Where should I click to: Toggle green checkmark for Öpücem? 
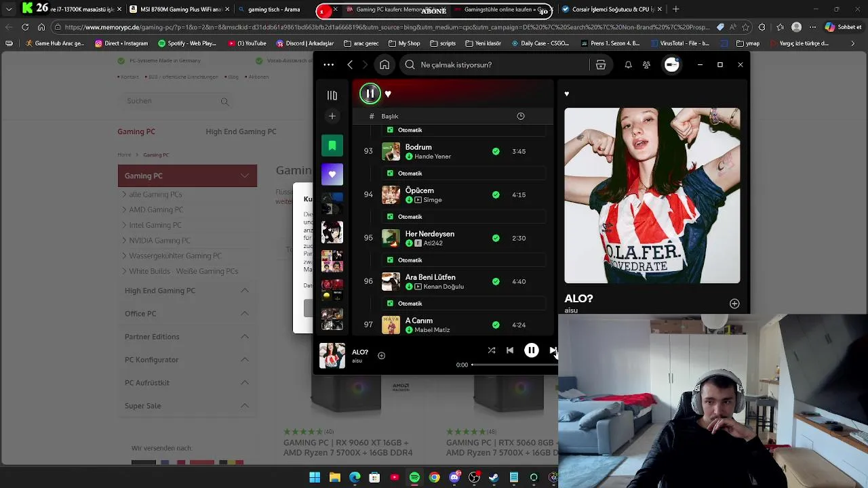[x=496, y=195]
